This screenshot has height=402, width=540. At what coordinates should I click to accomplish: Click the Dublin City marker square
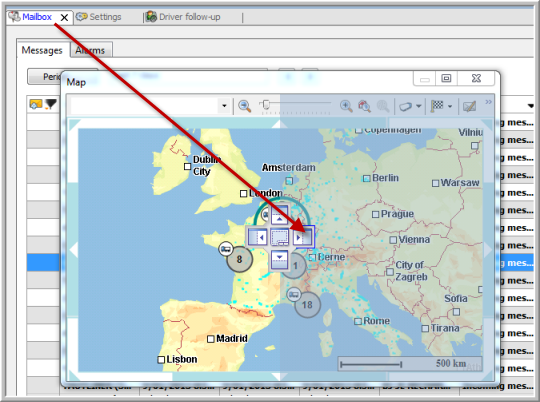(x=187, y=167)
